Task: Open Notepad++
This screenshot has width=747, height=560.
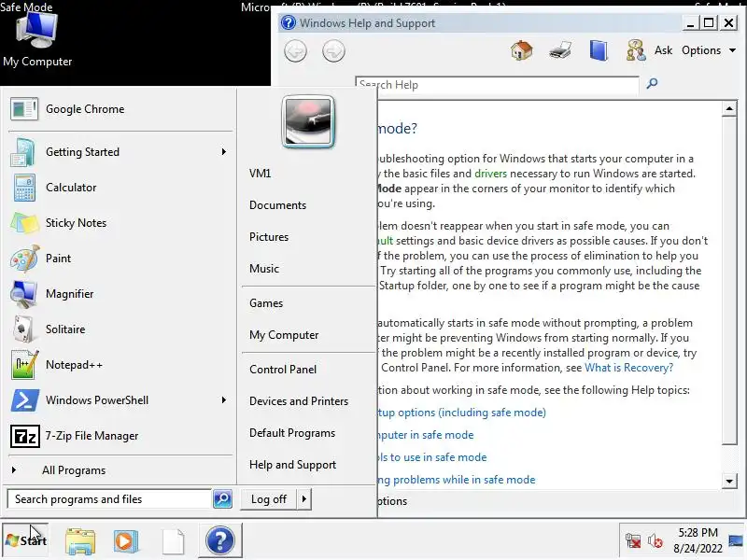Action: pyautogui.click(x=120, y=365)
